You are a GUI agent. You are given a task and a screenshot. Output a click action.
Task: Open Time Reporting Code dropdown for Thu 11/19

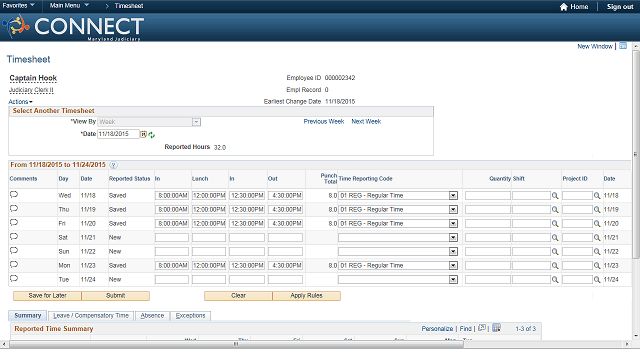point(453,210)
